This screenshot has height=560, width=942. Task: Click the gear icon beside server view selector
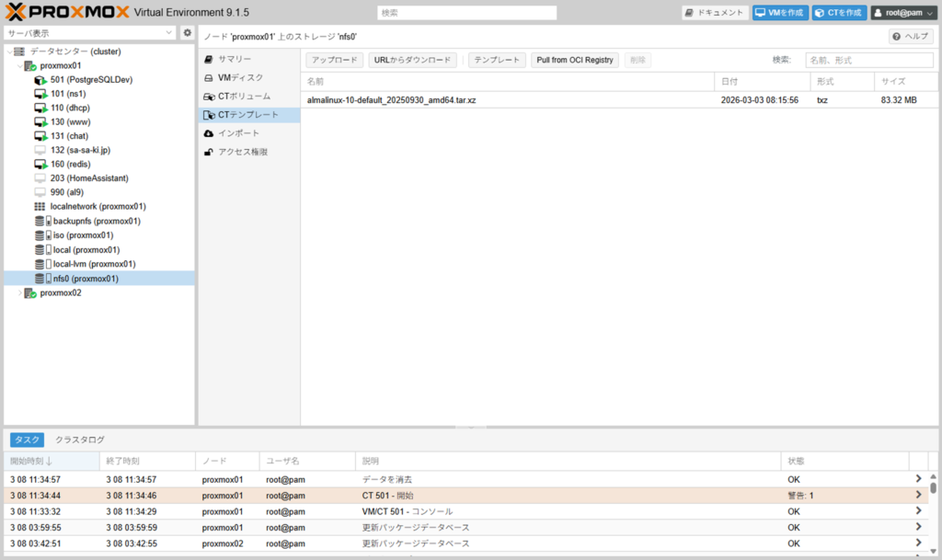coord(188,33)
